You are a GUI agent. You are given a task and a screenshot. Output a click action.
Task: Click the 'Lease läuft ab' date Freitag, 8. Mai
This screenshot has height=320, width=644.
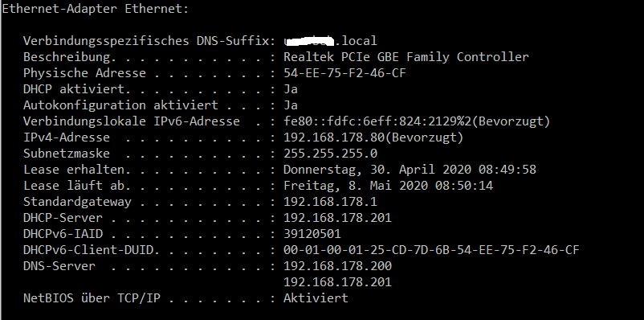(x=388, y=186)
